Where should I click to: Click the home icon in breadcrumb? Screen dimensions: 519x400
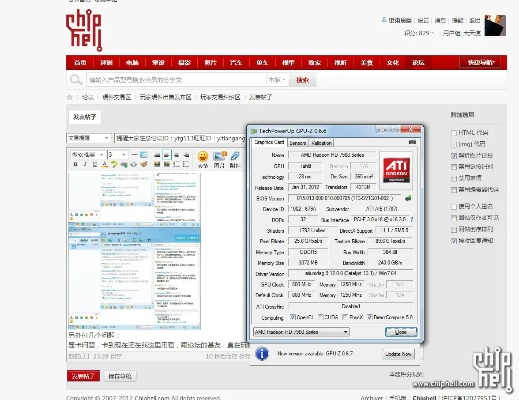70,97
